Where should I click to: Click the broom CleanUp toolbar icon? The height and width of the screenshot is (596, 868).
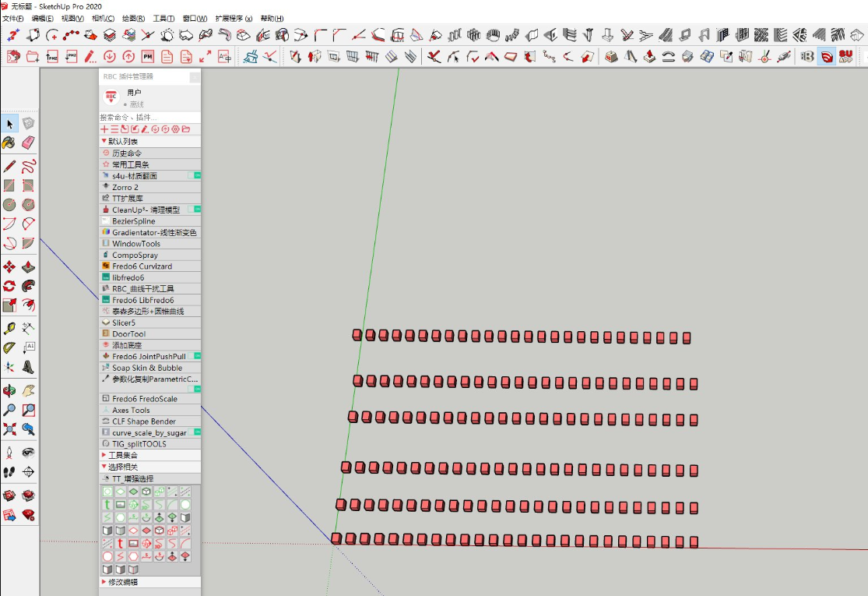(x=251, y=56)
